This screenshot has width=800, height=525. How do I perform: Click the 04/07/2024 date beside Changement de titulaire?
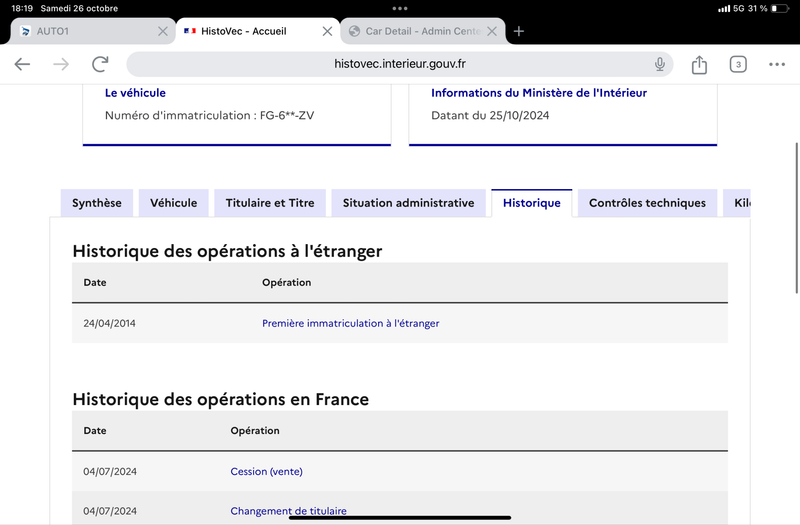click(110, 511)
